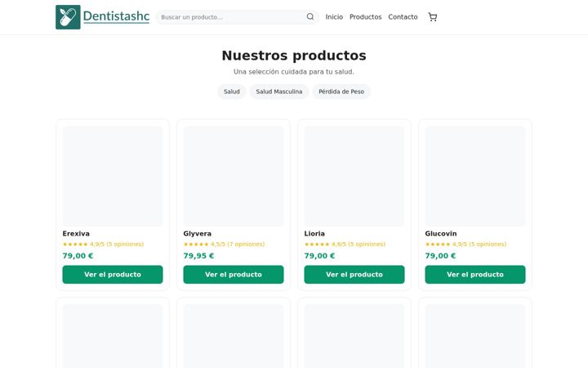Click the Dentistashc pill logo icon
588x368 pixels.
(x=68, y=17)
